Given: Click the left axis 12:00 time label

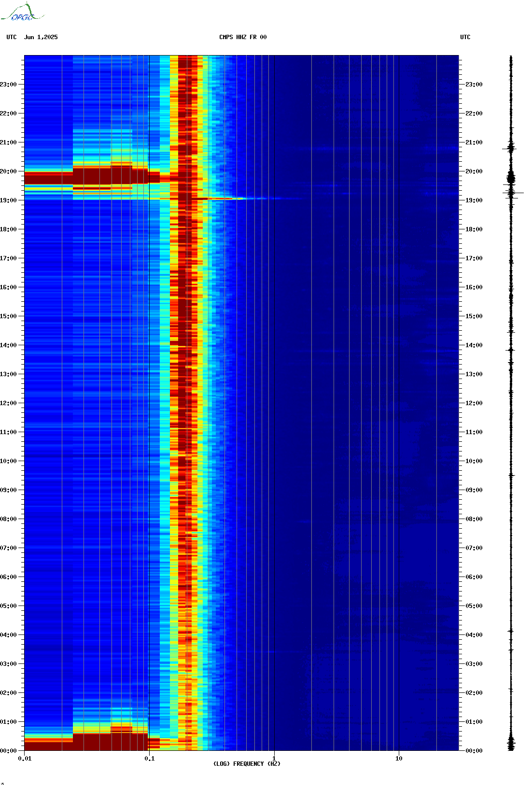Looking at the screenshot, I should pos(8,403).
